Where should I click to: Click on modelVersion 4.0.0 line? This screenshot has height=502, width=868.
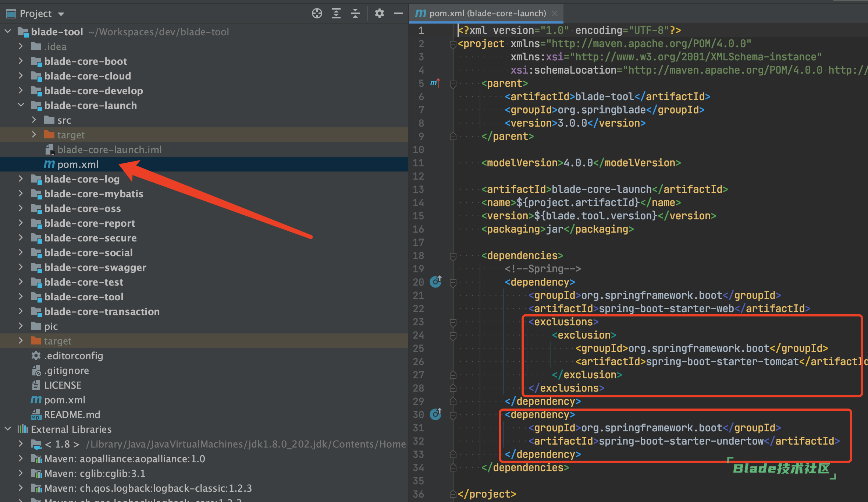(x=581, y=163)
